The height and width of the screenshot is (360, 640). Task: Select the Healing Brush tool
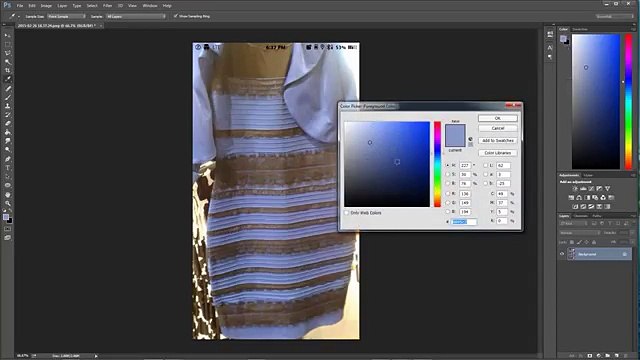7,88
